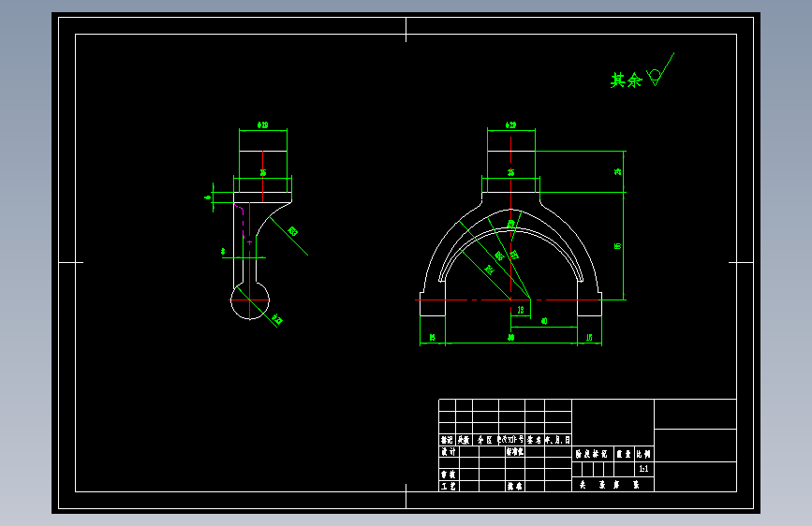Click the 签名 column header
Image resolution: width=812 pixels, height=526 pixels.
[535, 440]
